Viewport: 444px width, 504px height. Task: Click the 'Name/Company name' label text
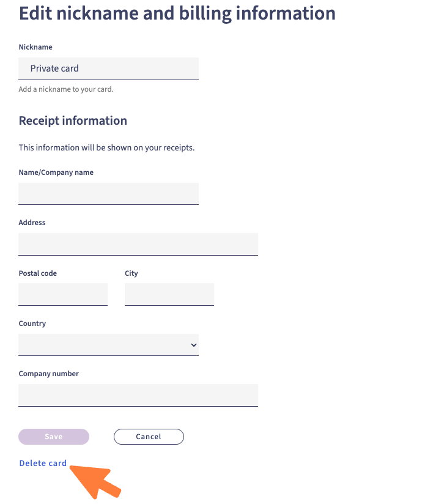[56, 172]
